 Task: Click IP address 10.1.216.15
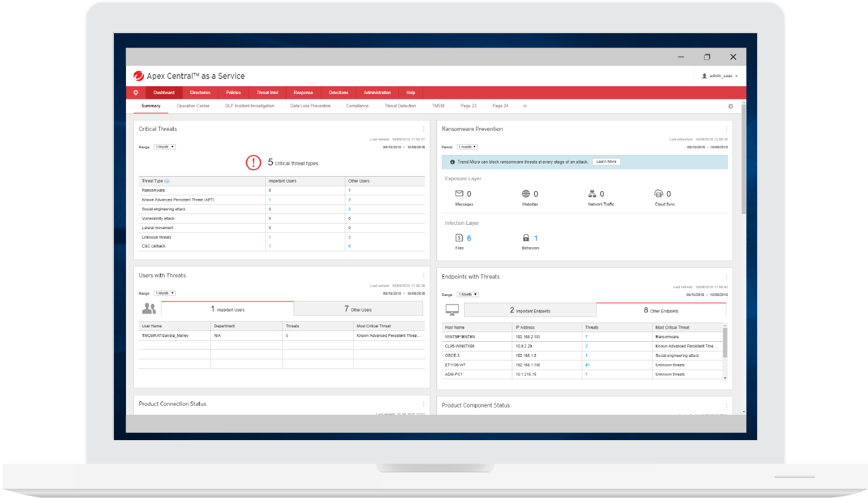pyautogui.click(x=526, y=374)
